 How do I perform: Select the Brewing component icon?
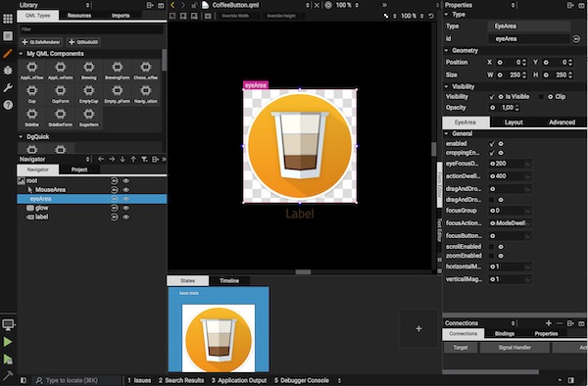pos(89,71)
